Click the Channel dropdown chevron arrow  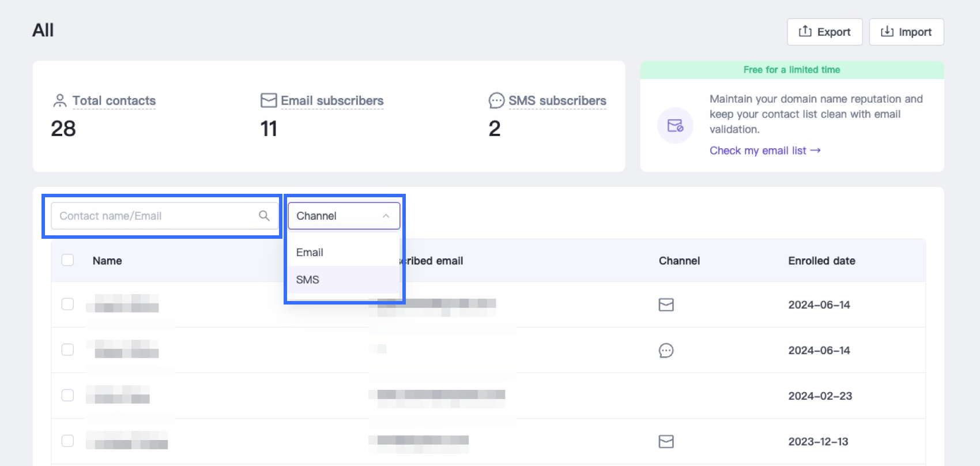coord(386,216)
